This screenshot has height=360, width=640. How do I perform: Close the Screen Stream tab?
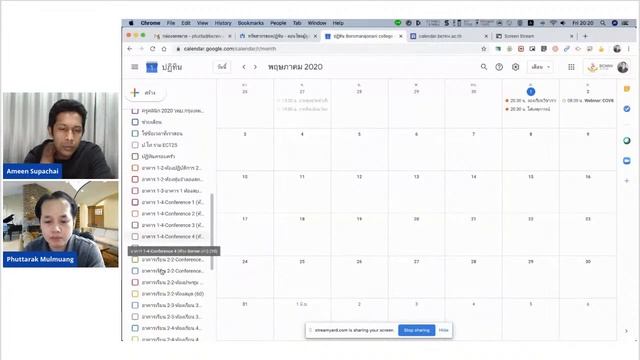point(571,36)
